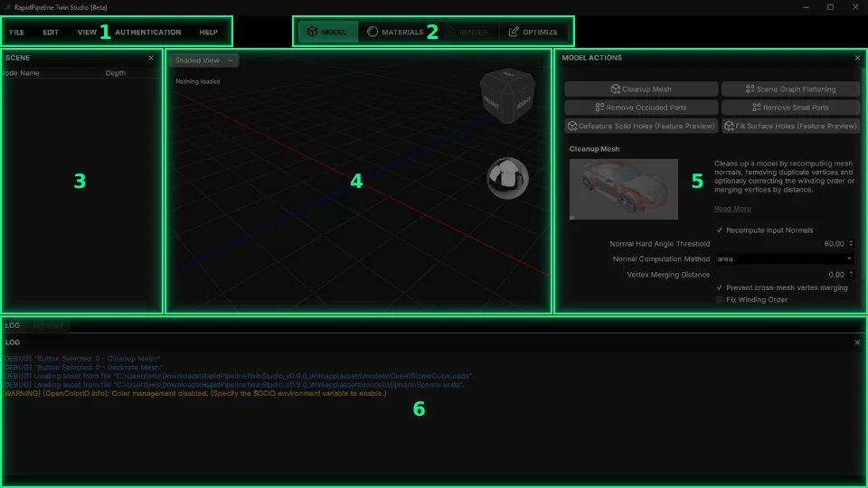Click the Cleanup Mesh button icon
Image resolution: width=868 pixels, height=488 pixels.
616,89
